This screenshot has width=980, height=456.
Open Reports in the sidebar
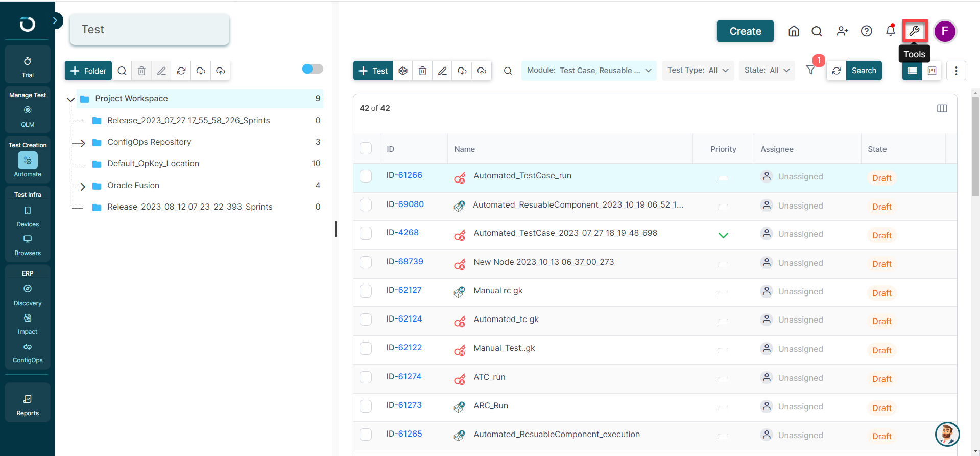pos(28,405)
